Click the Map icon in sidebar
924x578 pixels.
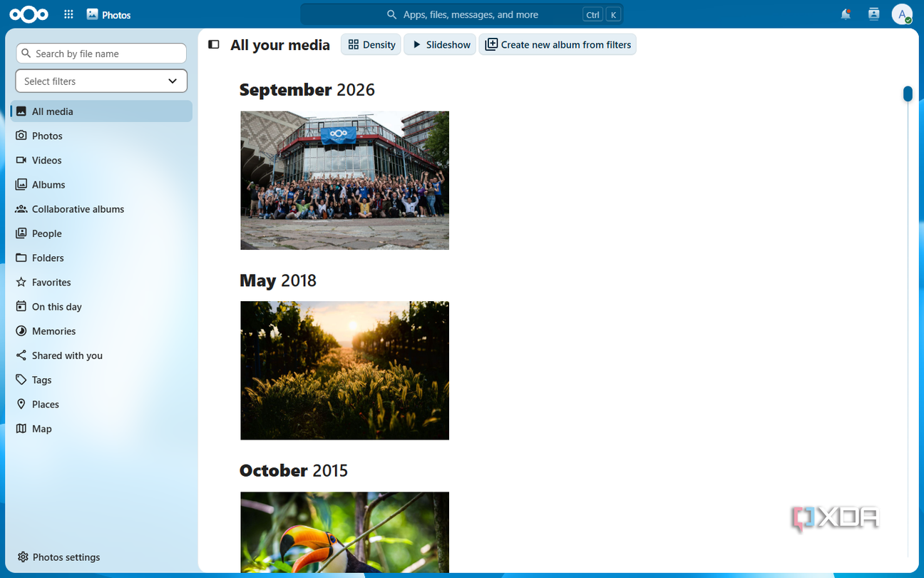(x=21, y=428)
